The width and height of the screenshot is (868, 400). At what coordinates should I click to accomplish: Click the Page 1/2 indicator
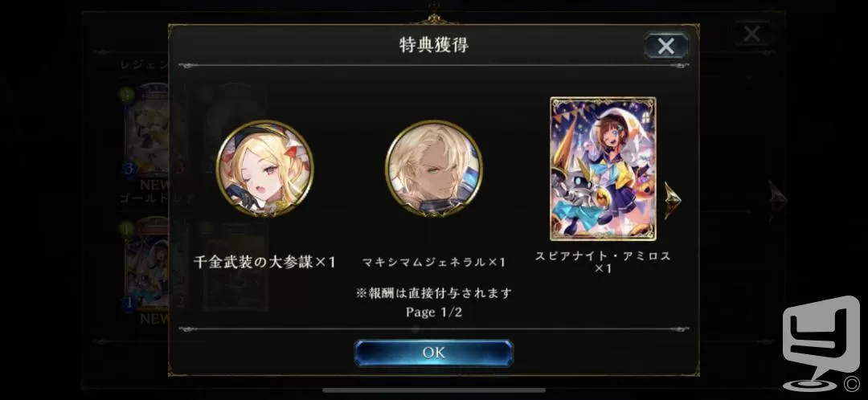click(x=433, y=312)
